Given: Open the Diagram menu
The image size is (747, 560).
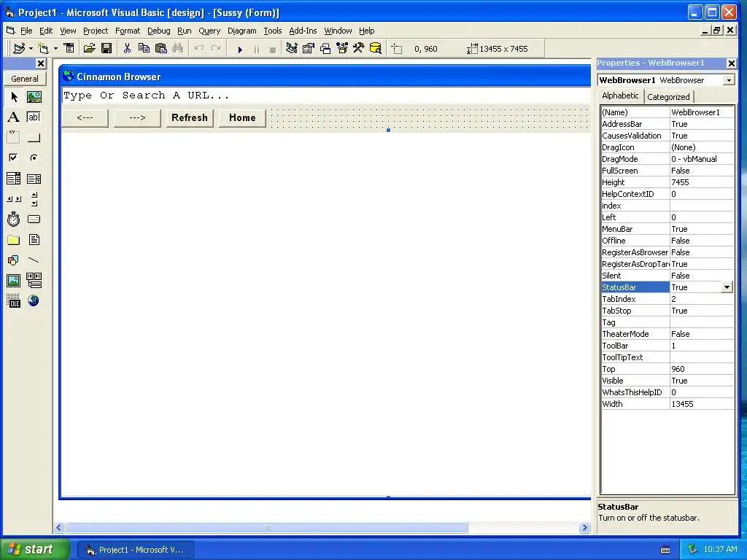Looking at the screenshot, I should pyautogui.click(x=242, y=31).
